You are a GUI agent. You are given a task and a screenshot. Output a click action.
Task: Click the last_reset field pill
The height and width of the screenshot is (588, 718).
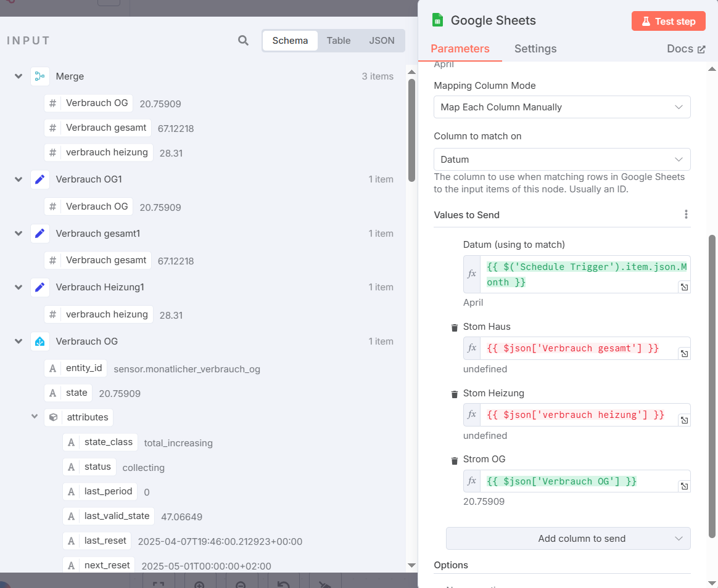click(97, 541)
